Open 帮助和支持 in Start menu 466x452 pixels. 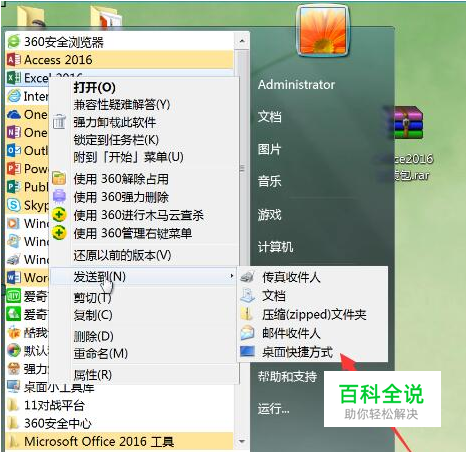click(x=287, y=377)
